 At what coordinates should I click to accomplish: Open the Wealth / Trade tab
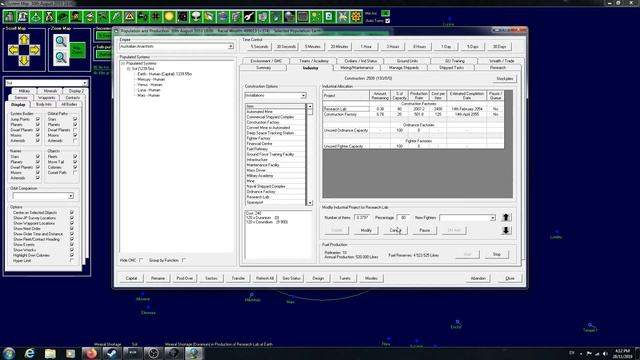pos(502,61)
